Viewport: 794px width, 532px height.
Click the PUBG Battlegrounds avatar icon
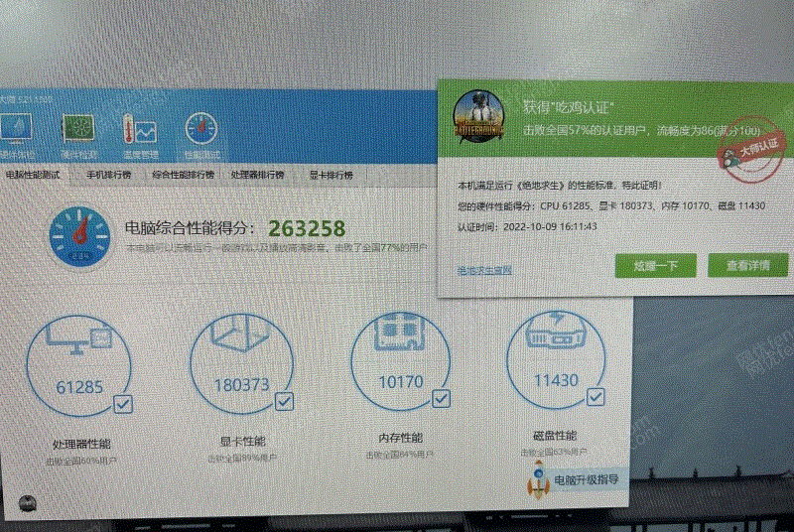(x=480, y=116)
